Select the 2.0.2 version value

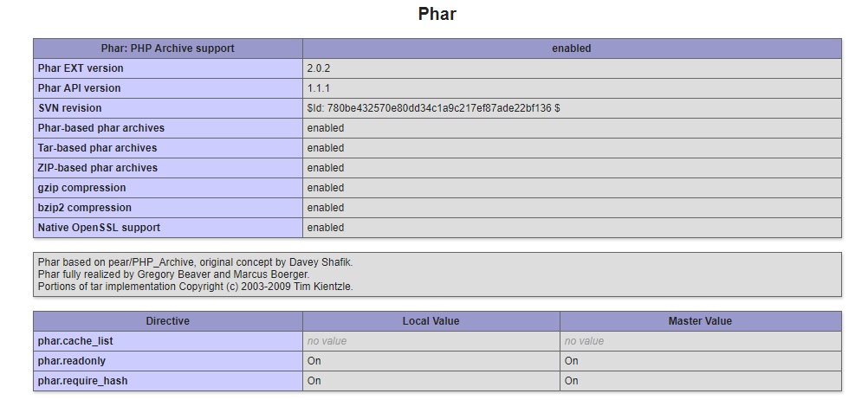point(319,68)
